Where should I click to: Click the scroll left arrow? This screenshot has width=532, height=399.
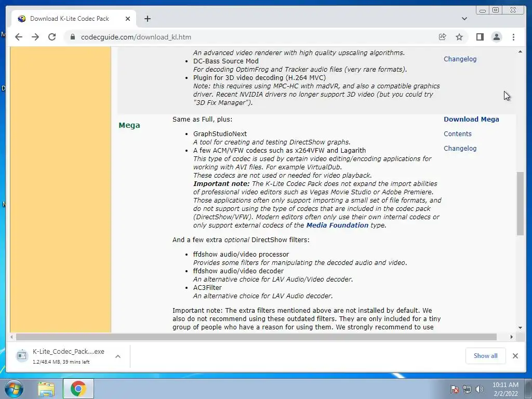point(12,337)
